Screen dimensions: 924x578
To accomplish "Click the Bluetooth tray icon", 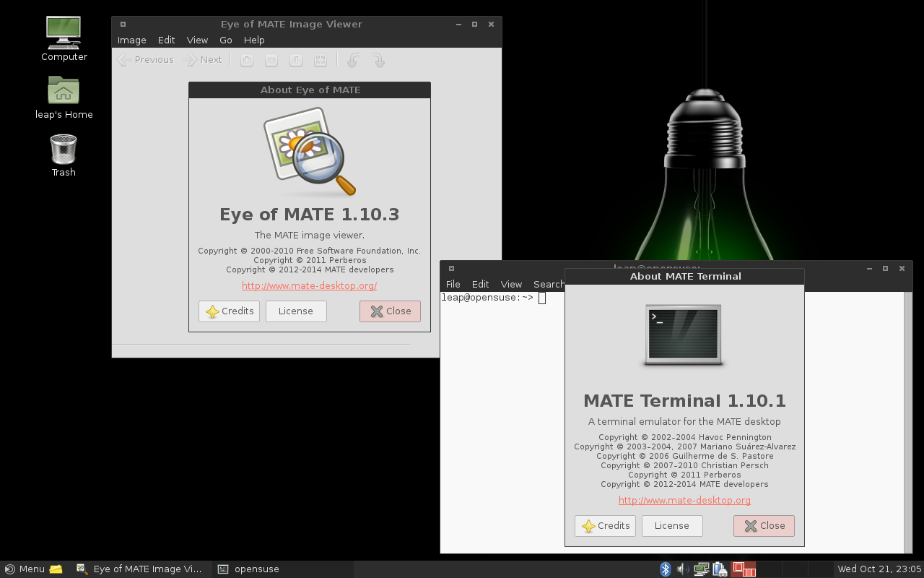I will (665, 569).
